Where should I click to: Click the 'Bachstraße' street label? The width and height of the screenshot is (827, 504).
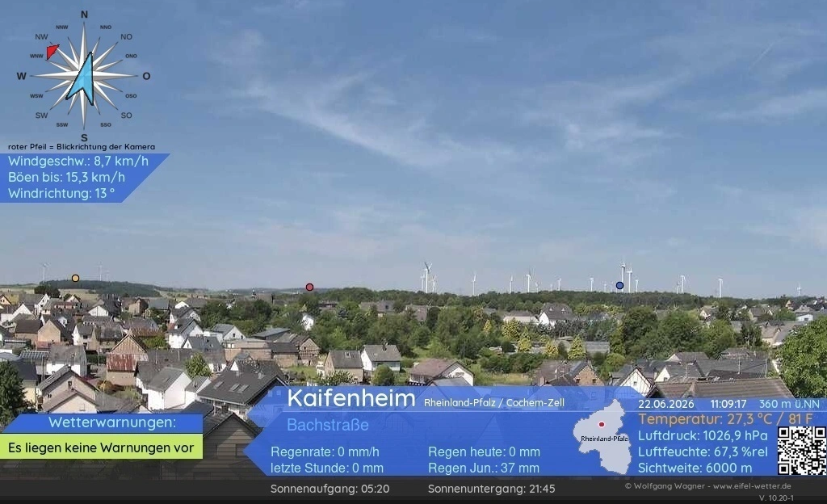point(328,425)
